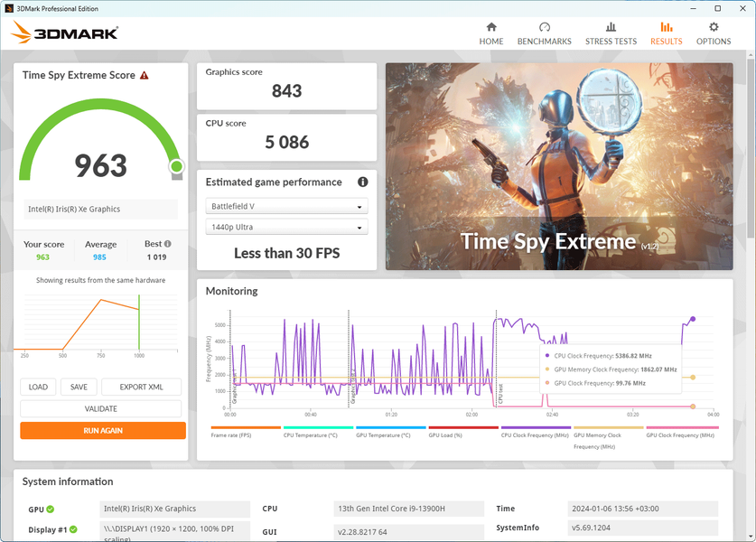Click the green check icon next to Display #1
Screen dimensions: 756x542
(73, 529)
